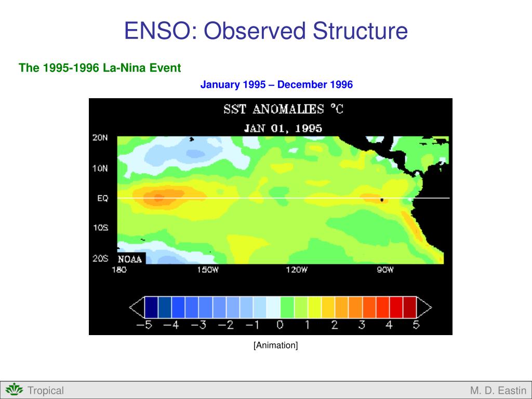Open the [Animation] link below the map
The height and width of the screenshot is (399, 532).
[x=276, y=344]
